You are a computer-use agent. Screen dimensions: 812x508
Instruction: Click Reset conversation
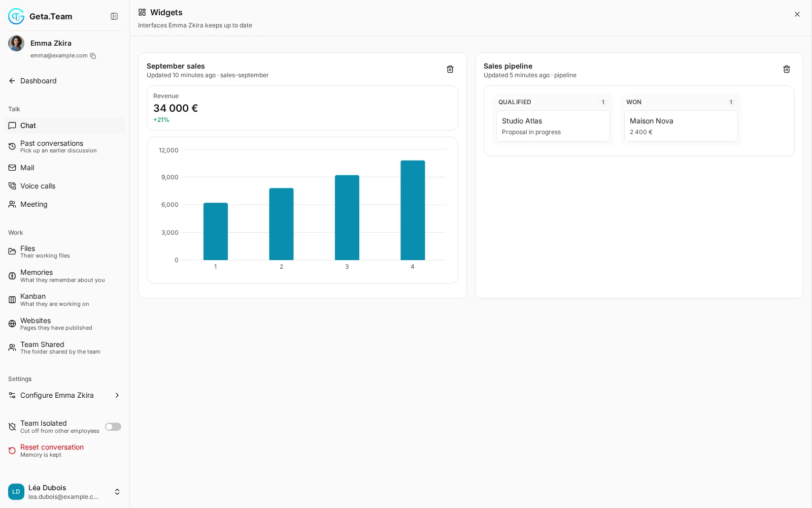pos(64,451)
